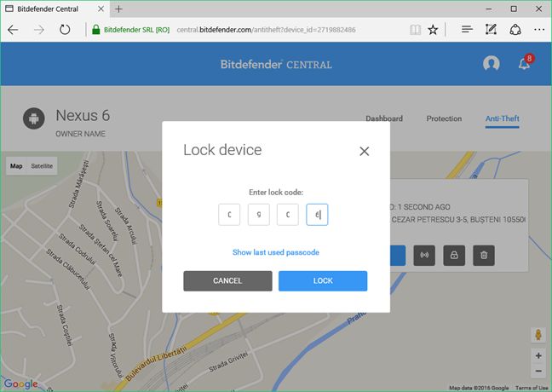Zoom in on the map
Screen dimensions: 552x392
tap(538, 355)
